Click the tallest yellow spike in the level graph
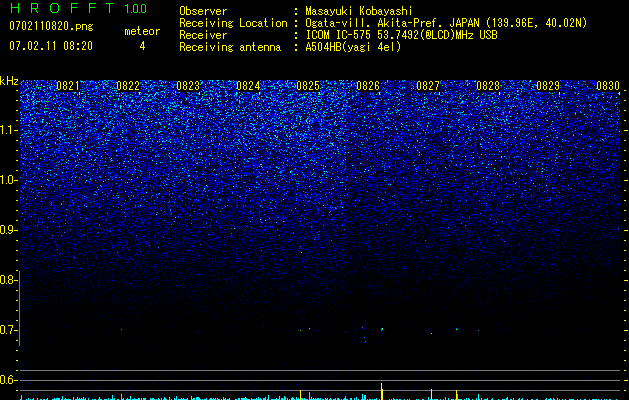This screenshot has width=629, height=400. [381, 392]
